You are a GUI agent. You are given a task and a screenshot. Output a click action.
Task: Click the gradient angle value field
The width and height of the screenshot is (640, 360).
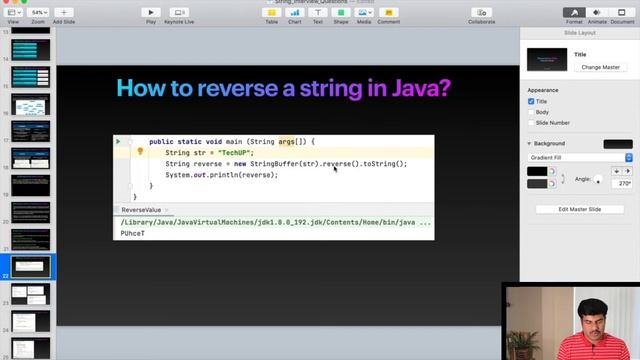pos(622,184)
